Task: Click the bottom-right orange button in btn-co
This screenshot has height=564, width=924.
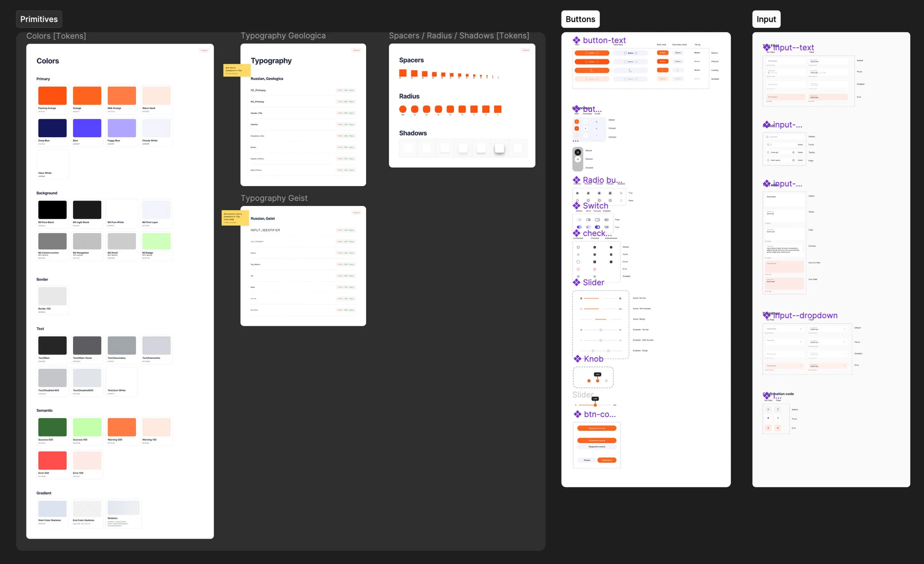Action: [607, 460]
